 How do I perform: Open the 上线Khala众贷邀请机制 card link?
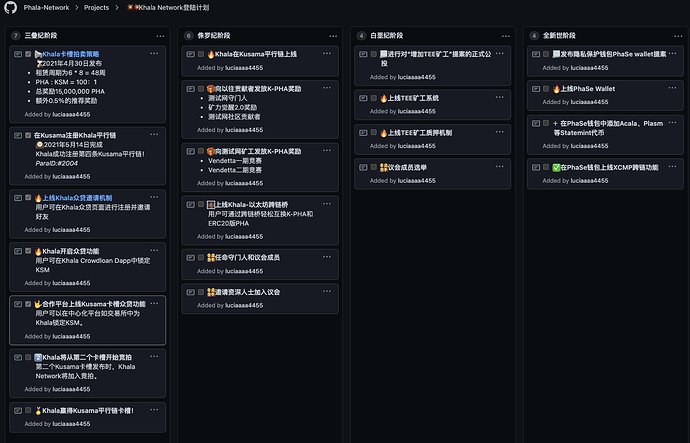(x=77, y=198)
